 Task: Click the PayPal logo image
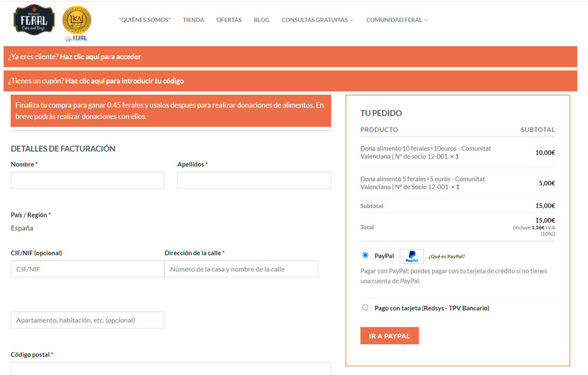[412, 256]
